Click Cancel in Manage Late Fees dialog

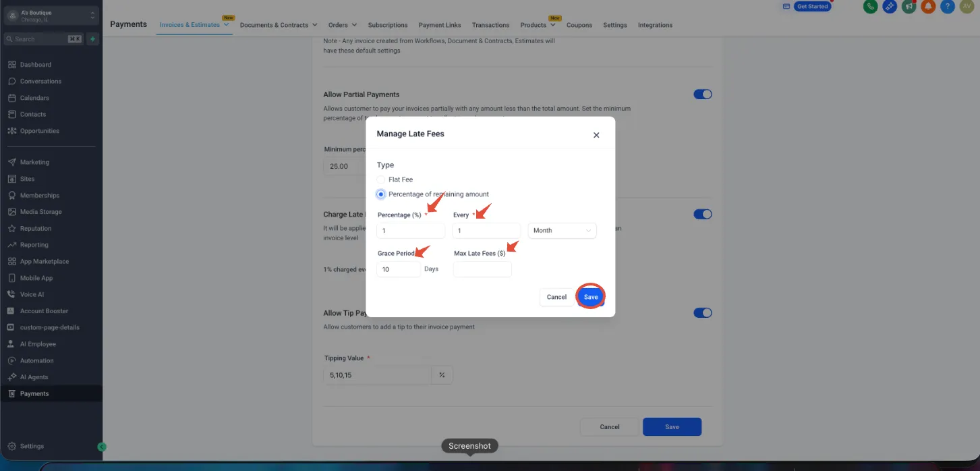click(556, 297)
